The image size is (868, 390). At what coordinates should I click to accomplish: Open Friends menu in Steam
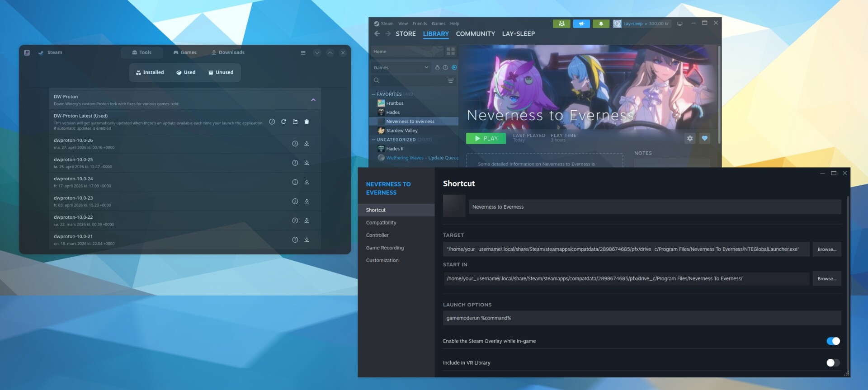tap(420, 24)
